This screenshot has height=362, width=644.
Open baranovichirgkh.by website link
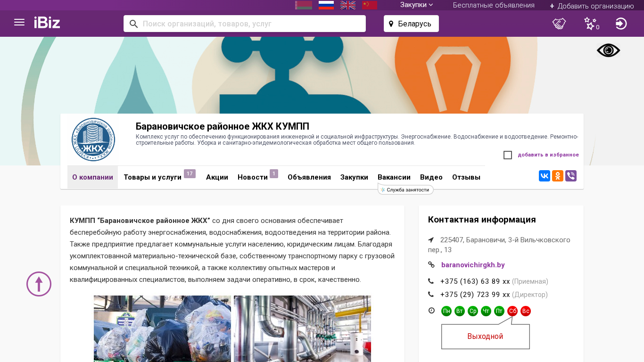point(473,265)
